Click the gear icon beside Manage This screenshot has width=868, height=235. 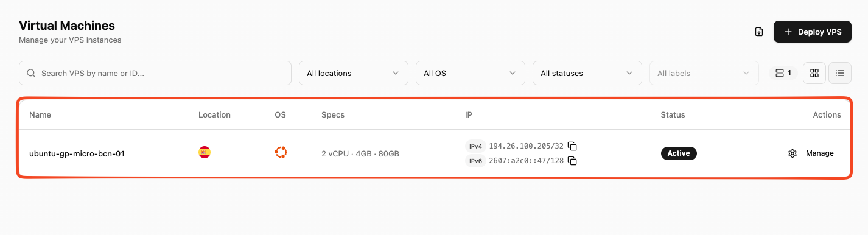(x=793, y=153)
